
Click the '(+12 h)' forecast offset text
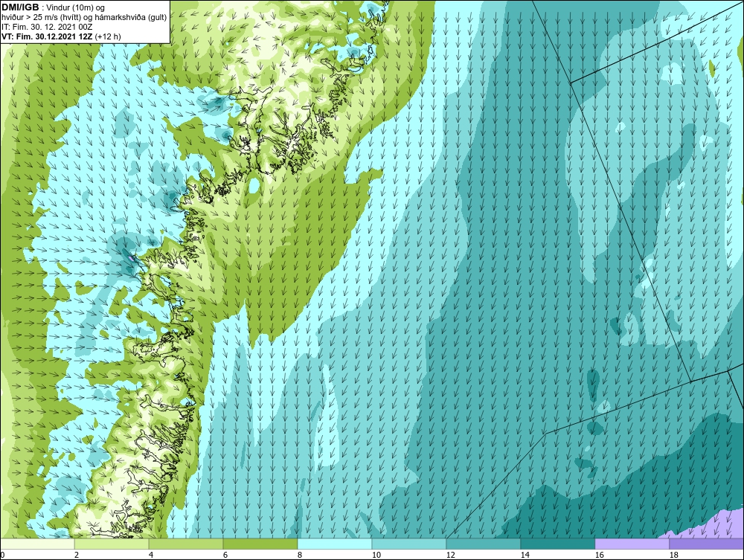pos(108,36)
